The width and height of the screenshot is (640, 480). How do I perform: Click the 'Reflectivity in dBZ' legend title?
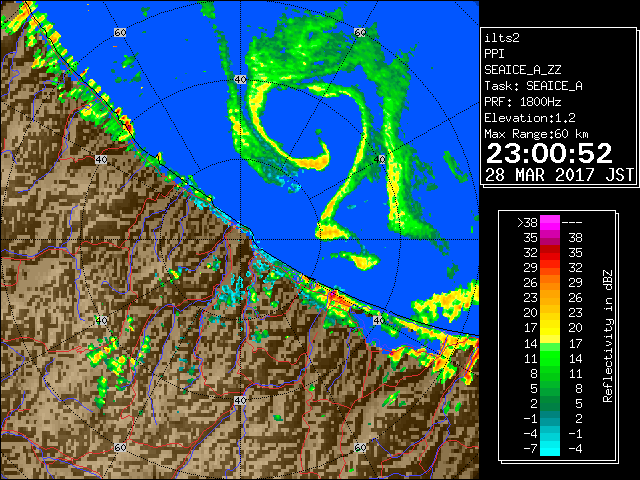[x=608, y=336]
